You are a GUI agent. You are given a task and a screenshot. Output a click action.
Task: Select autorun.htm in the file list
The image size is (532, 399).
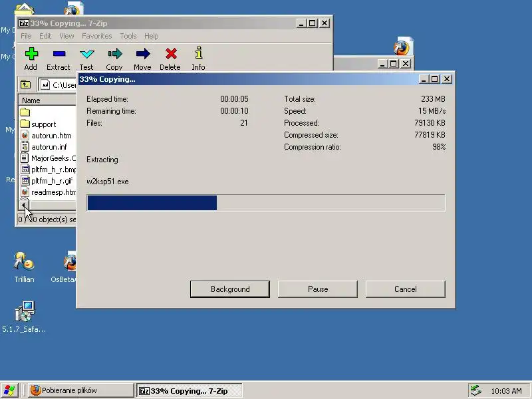pos(47,136)
